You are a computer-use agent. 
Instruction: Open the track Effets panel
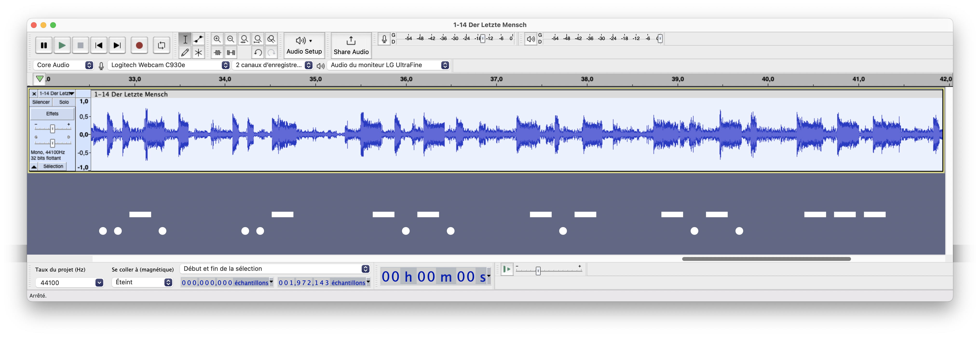click(x=53, y=113)
